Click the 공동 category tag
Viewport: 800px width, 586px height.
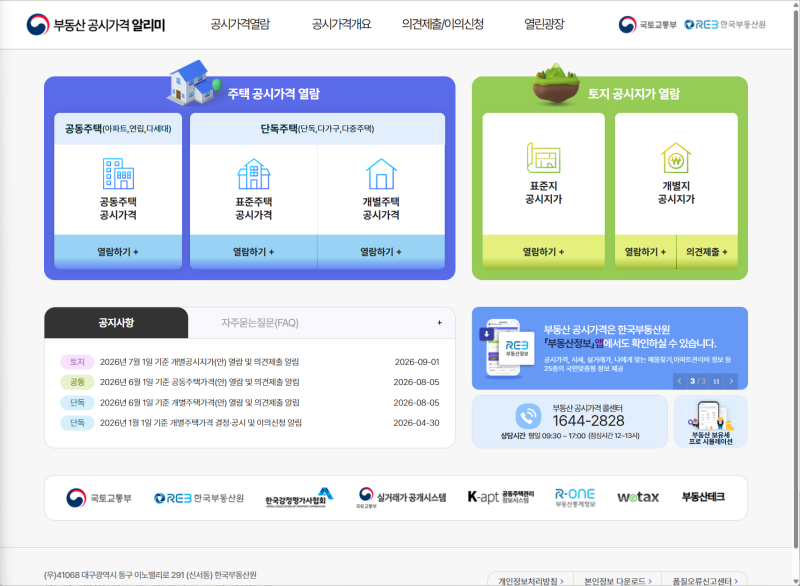pyautogui.click(x=77, y=382)
